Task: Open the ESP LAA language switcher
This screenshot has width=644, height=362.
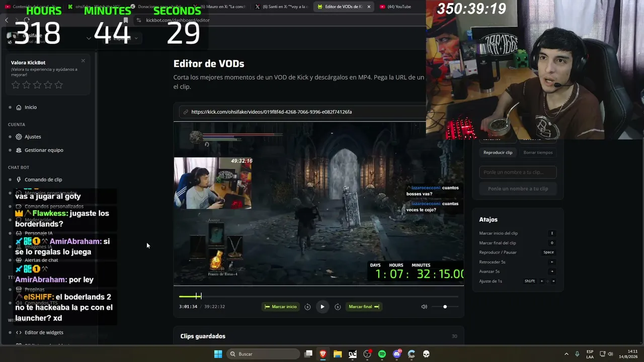Action: [590, 354]
